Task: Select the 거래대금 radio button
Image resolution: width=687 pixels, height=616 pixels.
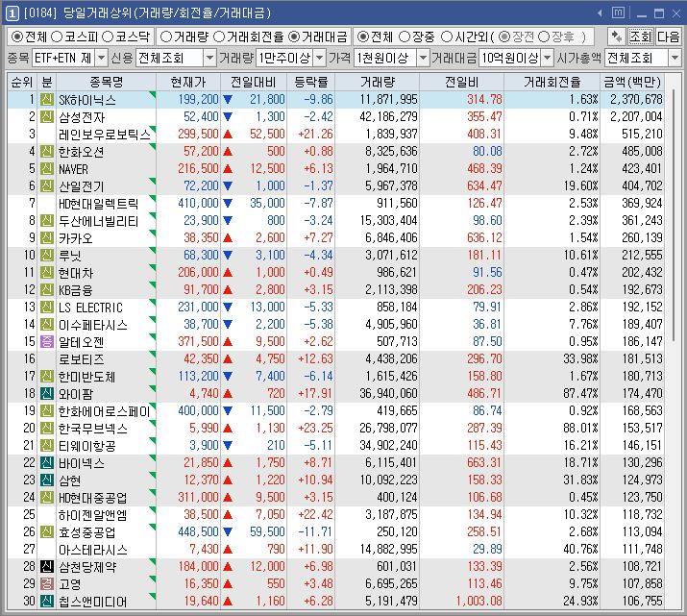Action: 294,37
